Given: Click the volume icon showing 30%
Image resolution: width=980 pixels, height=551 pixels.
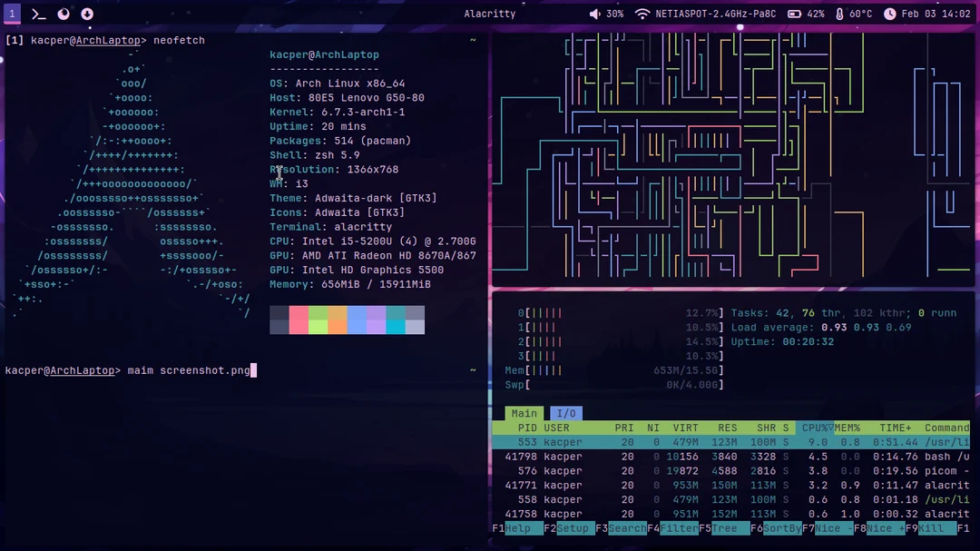Looking at the screenshot, I should [x=594, y=14].
